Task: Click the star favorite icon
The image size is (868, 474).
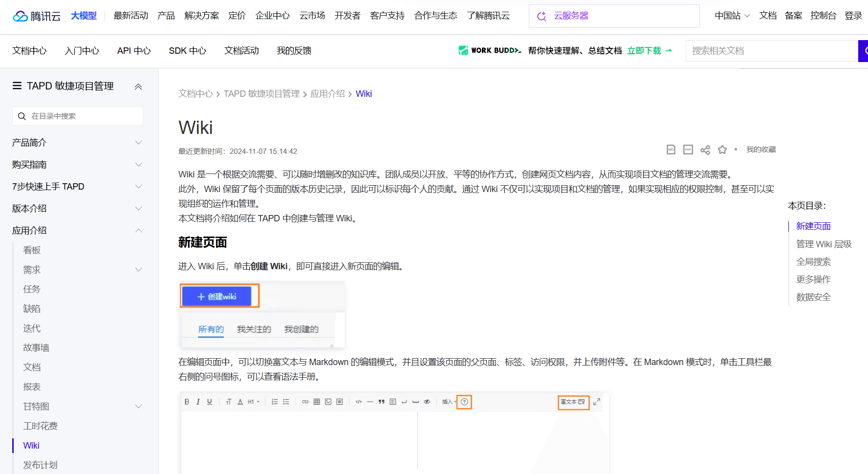Action: 722,150
